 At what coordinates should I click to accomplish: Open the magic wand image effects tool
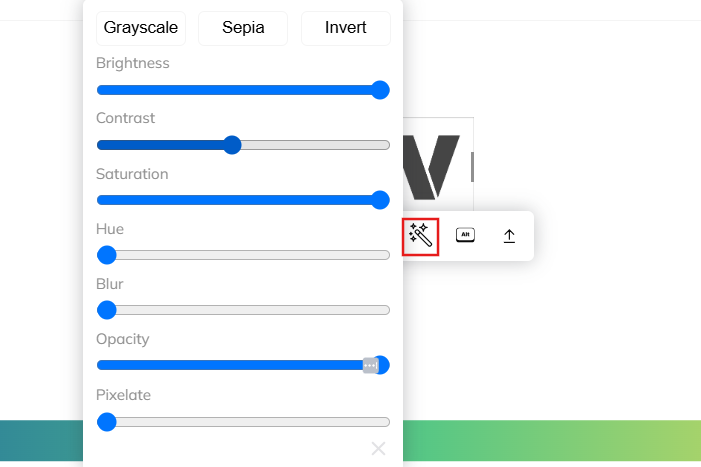coord(420,236)
